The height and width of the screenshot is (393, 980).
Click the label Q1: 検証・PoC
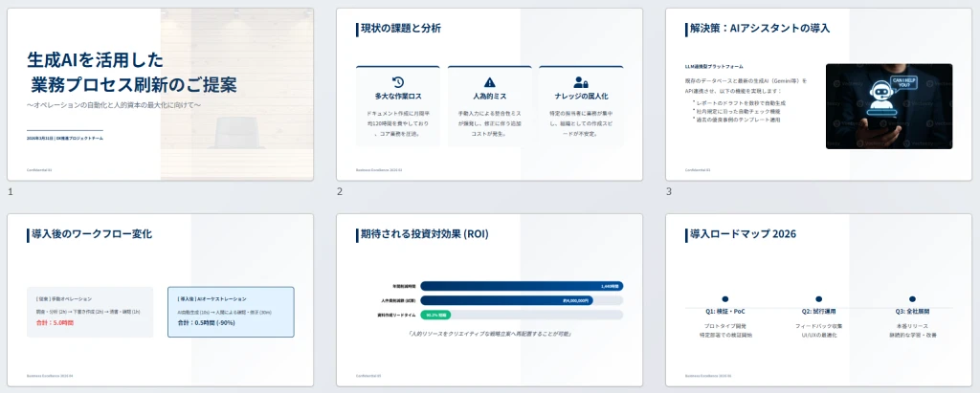725,311
